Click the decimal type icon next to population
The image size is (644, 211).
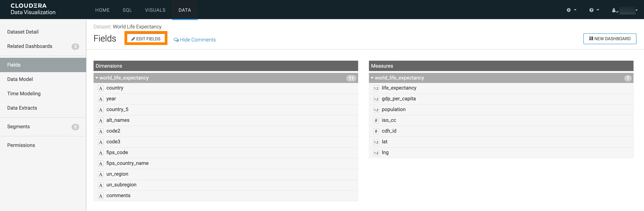(376, 110)
